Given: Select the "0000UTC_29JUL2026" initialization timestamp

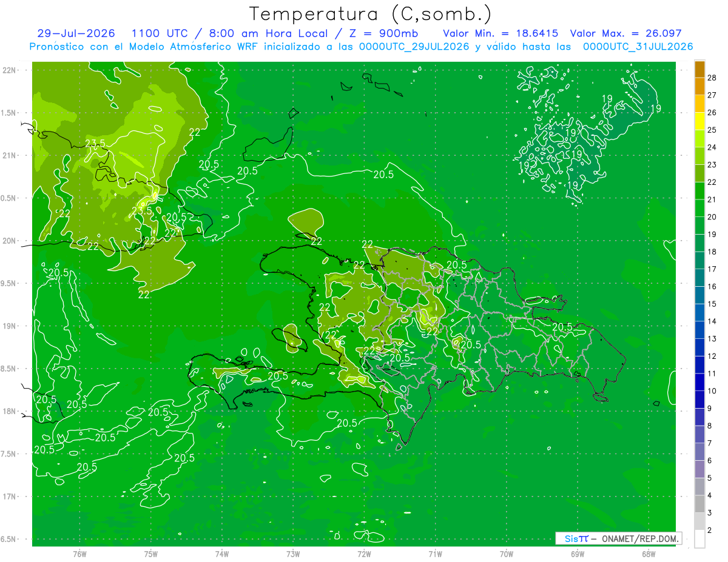Looking at the screenshot, I should click(x=414, y=47).
